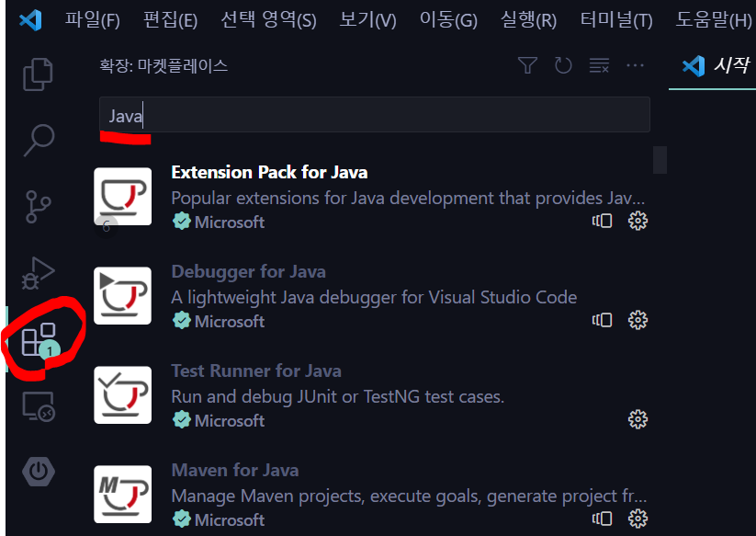Click Microsoft publisher under Test Runner for Java
This screenshot has height=536, width=756.
tap(230, 421)
